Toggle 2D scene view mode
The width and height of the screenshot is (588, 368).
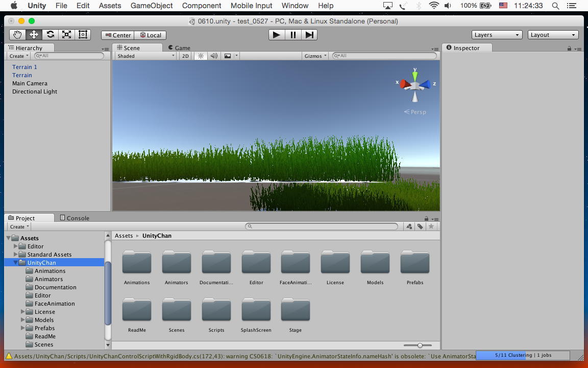click(x=185, y=56)
